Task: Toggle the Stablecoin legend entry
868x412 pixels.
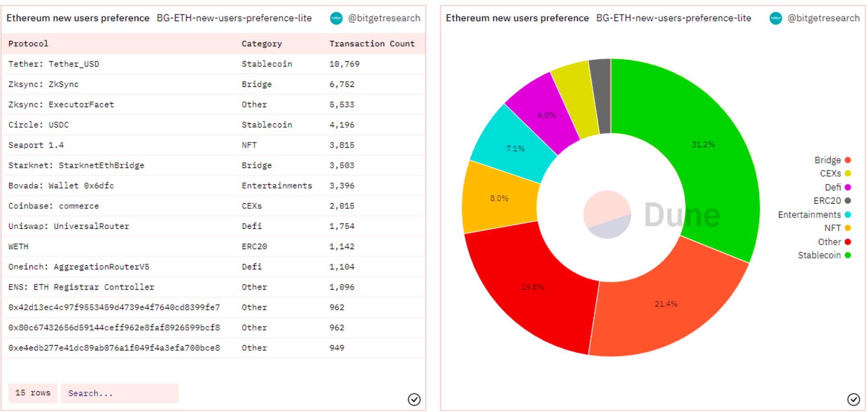Action: 824,255
